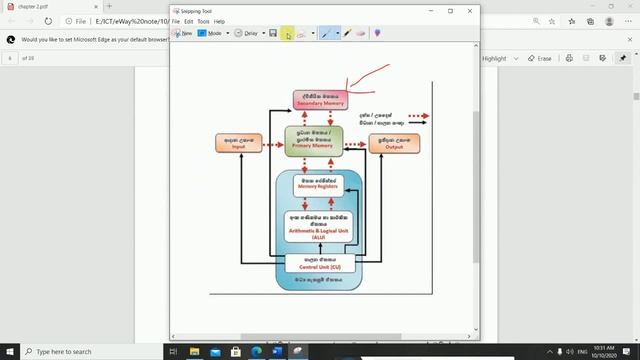Open the Pen color options dropdown
Viewport: 640px width, 360px height.
(338, 33)
